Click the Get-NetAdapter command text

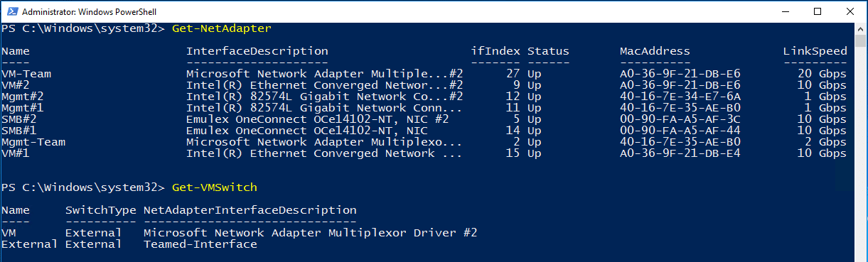pyautogui.click(x=222, y=28)
